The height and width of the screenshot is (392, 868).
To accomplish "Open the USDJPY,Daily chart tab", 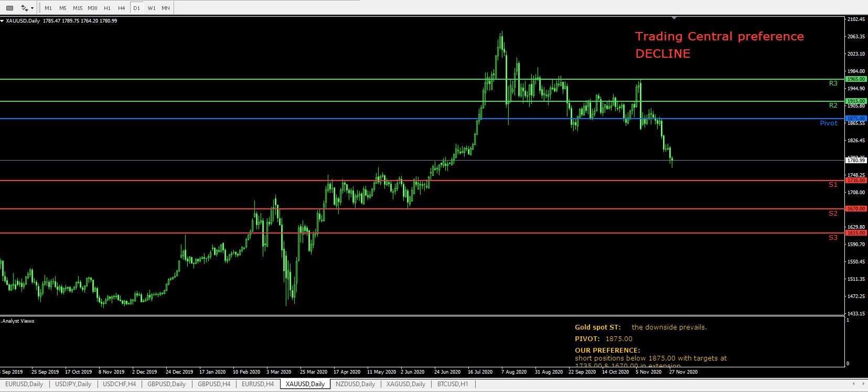I will 73,384.
